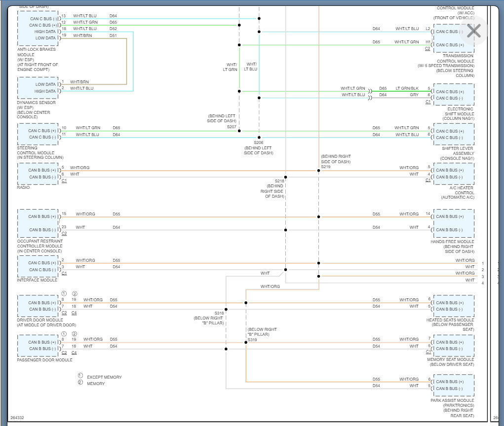
Task: Click the C1 connector link at Memory Seat Module
Action: pos(428,352)
